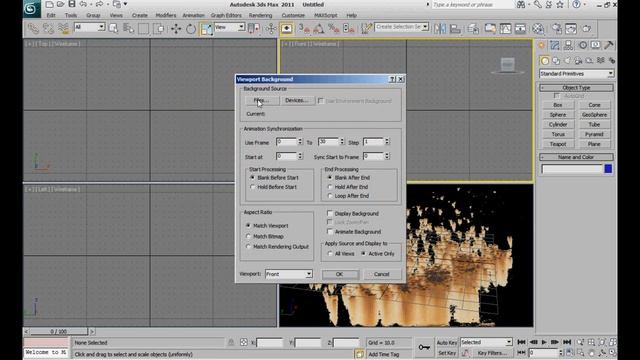Select Match Bitmap aspect ratio

pos(248,236)
